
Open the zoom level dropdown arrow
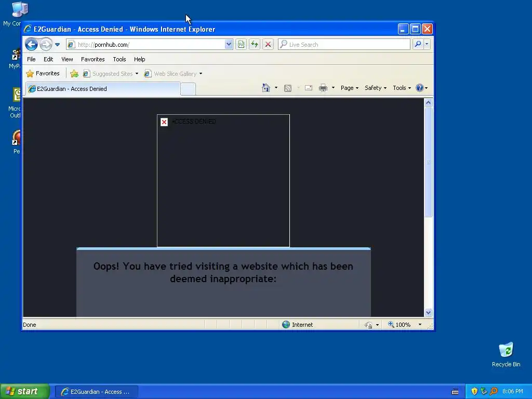click(420, 325)
